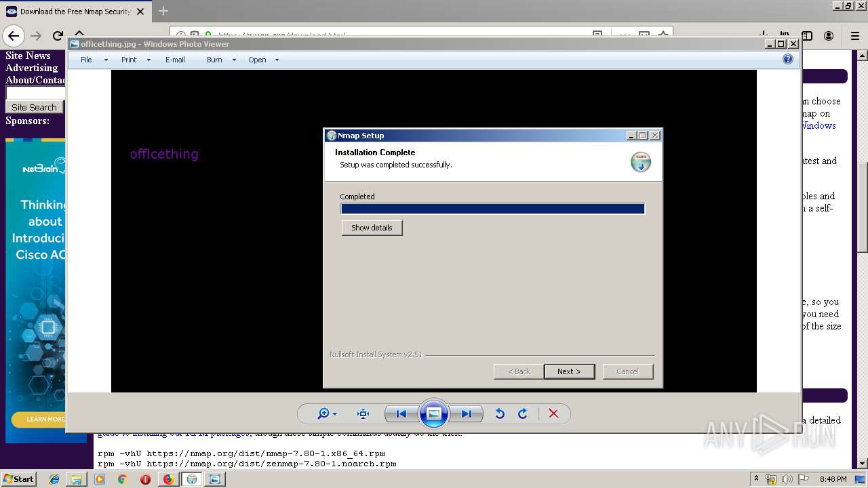Click the taskbar clock showing 8:48 PM

coord(833,479)
